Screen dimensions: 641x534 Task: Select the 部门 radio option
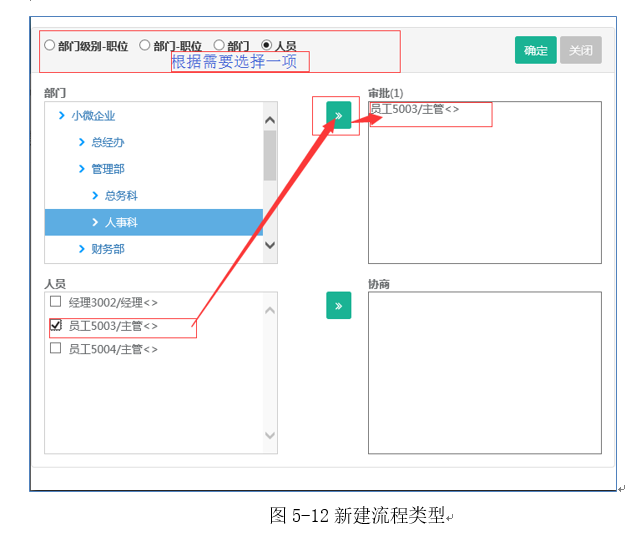219,45
